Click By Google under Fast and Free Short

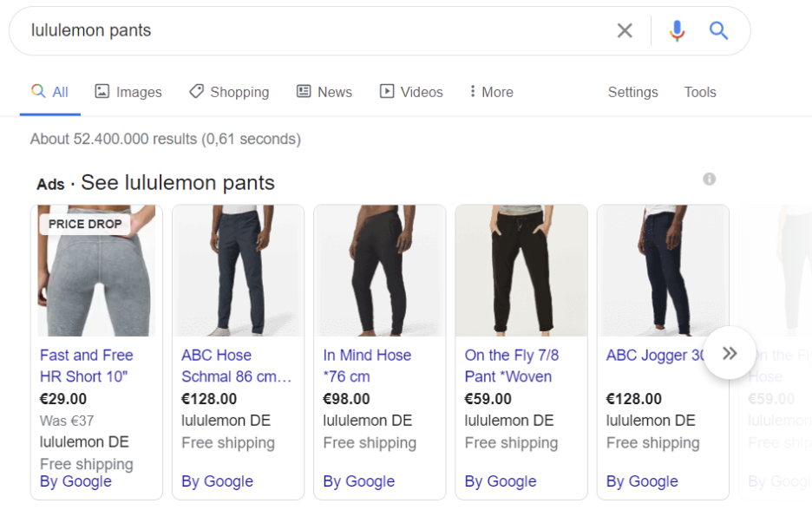[x=75, y=481]
